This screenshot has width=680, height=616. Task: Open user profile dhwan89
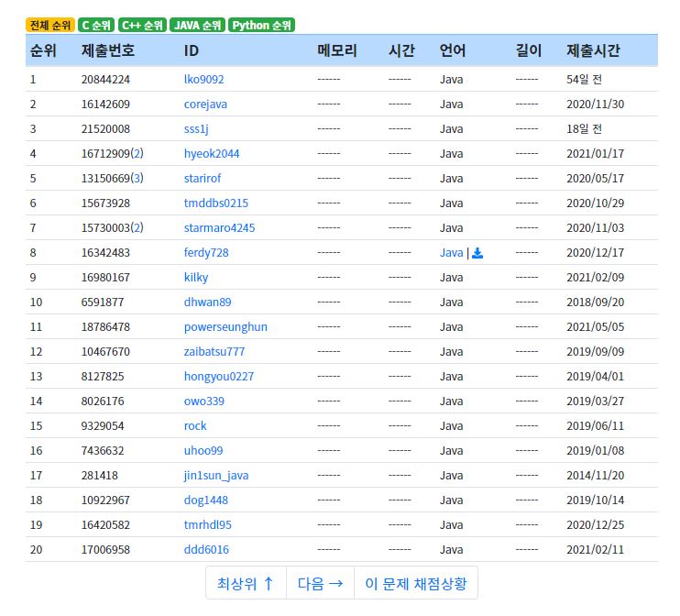[208, 302]
